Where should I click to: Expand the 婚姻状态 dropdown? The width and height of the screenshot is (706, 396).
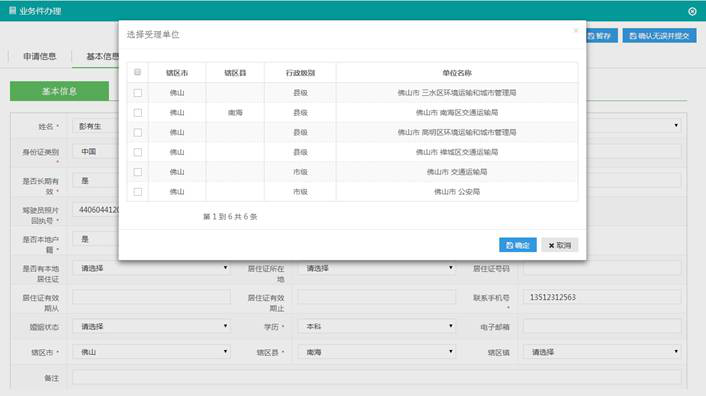[151, 326]
